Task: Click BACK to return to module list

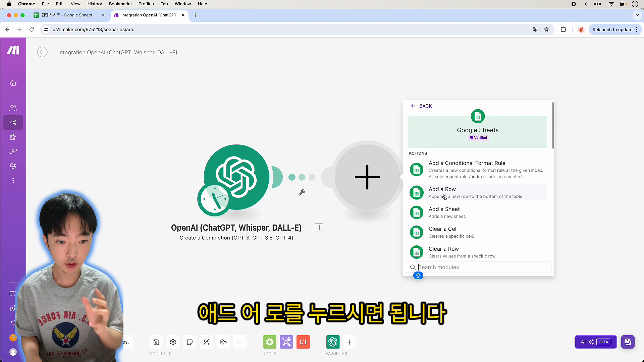Action: pos(421,106)
